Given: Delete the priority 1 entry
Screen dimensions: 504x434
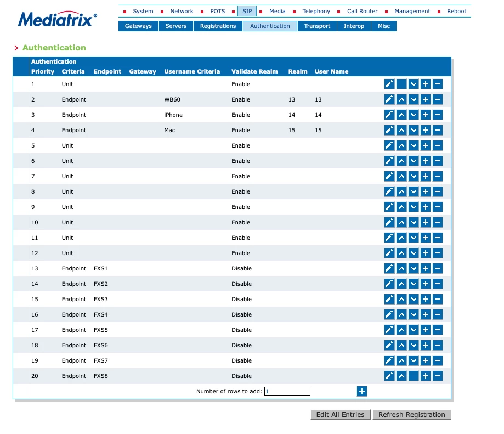Looking at the screenshot, I should (x=438, y=84).
